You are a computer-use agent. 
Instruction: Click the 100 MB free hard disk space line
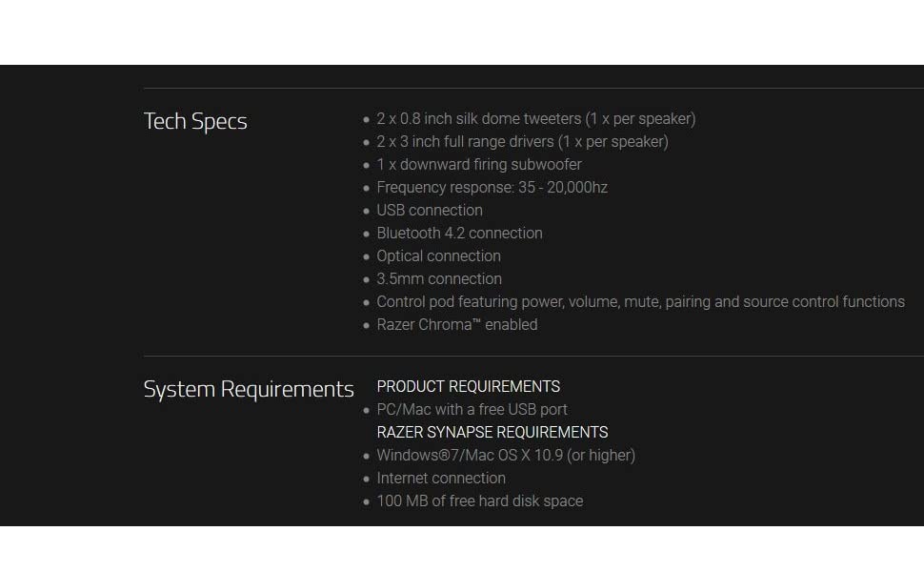click(480, 501)
